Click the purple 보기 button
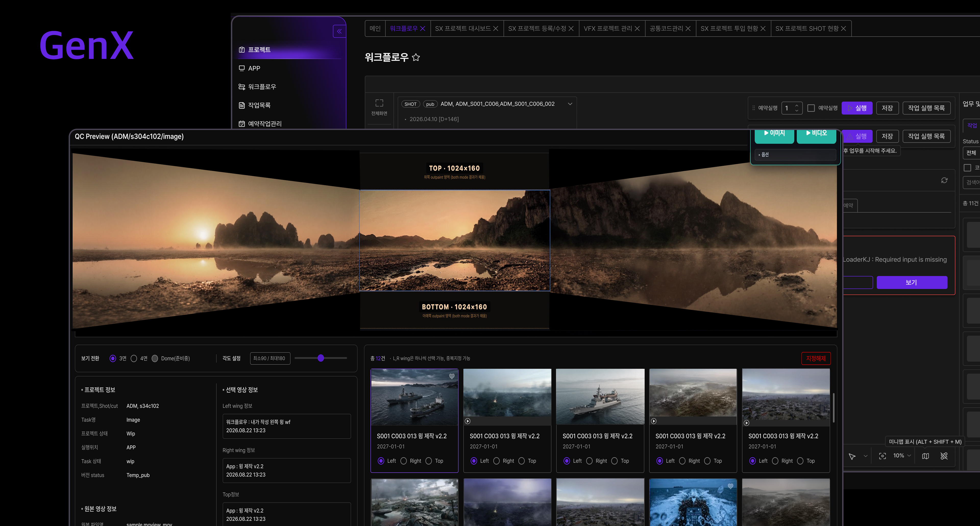 pyautogui.click(x=912, y=282)
